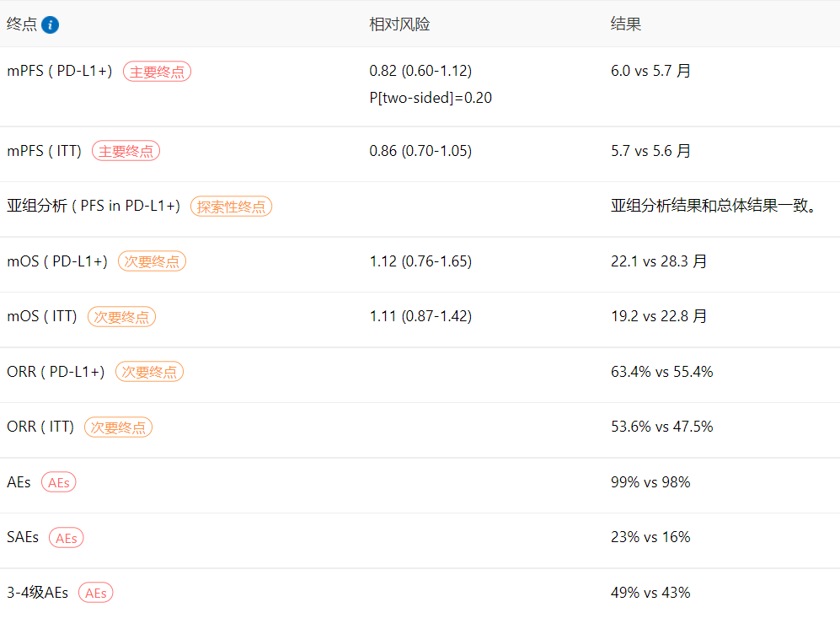
Task: Select the mPFS ( ITT) endpoint name
Action: [x=44, y=151]
